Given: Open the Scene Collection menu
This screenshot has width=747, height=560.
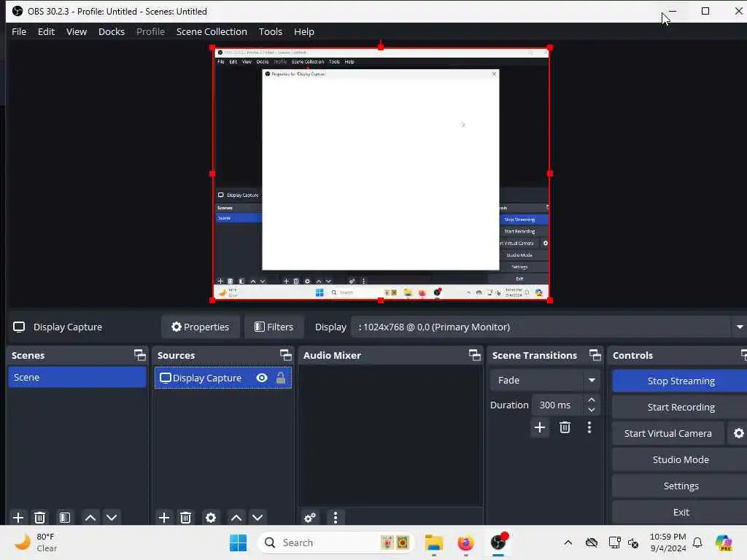Looking at the screenshot, I should coord(212,32).
